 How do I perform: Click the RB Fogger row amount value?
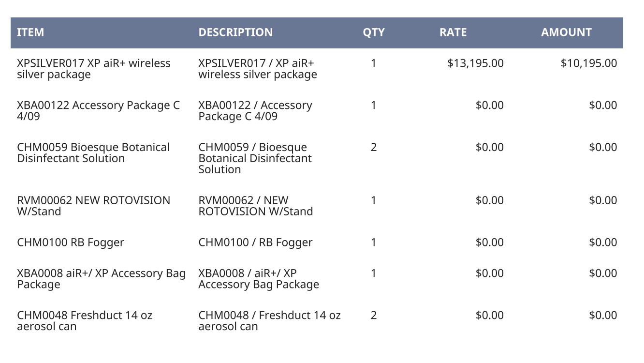click(x=603, y=242)
